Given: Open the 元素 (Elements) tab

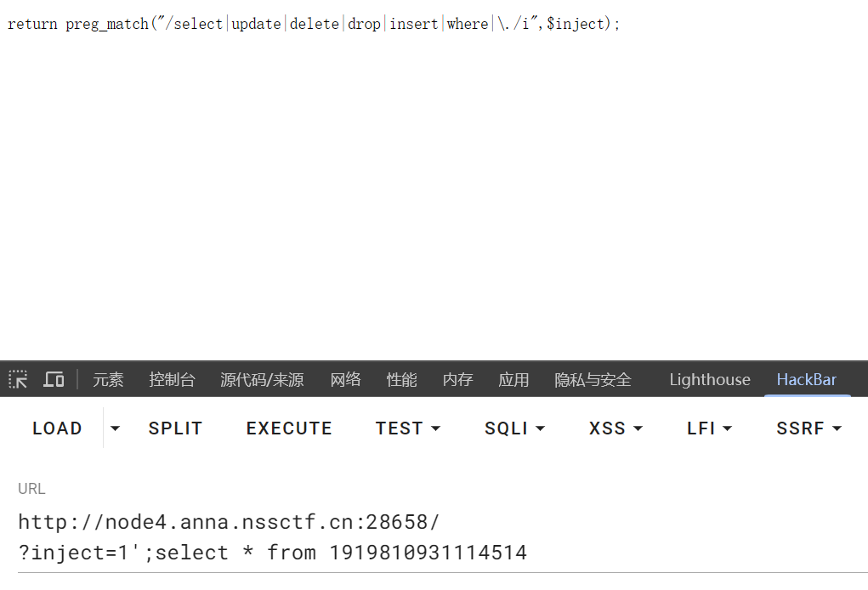Looking at the screenshot, I should [x=108, y=380].
